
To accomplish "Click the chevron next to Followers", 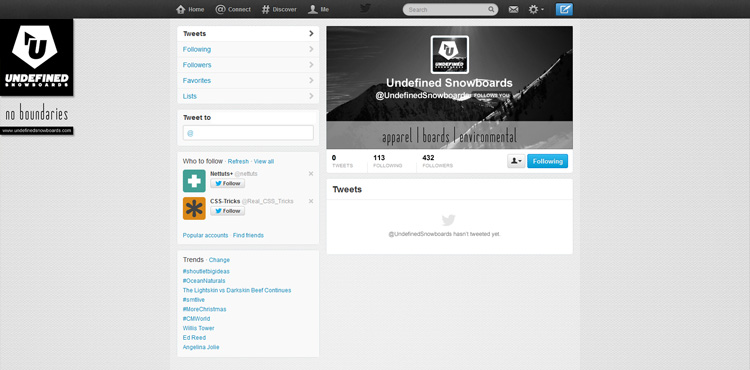I will pos(311,65).
